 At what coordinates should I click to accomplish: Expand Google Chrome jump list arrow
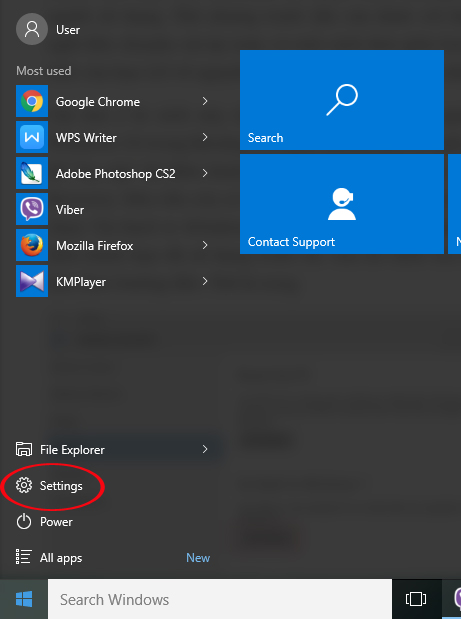point(205,101)
